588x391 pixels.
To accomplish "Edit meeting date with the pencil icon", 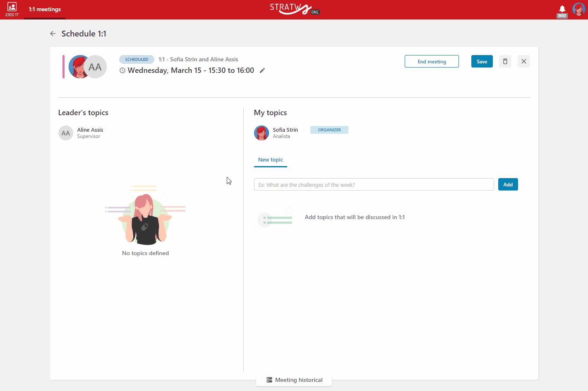I will (262, 70).
